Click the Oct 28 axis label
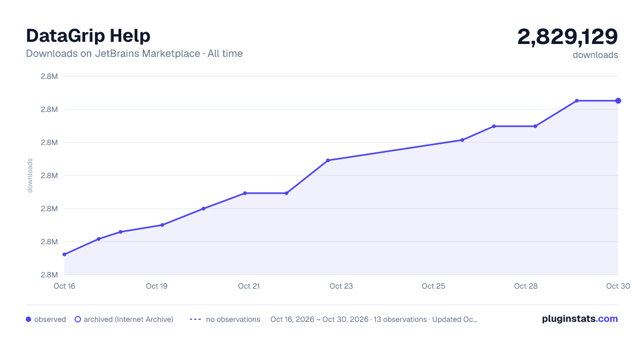Image resolution: width=644 pixels, height=338 pixels. coord(526,286)
